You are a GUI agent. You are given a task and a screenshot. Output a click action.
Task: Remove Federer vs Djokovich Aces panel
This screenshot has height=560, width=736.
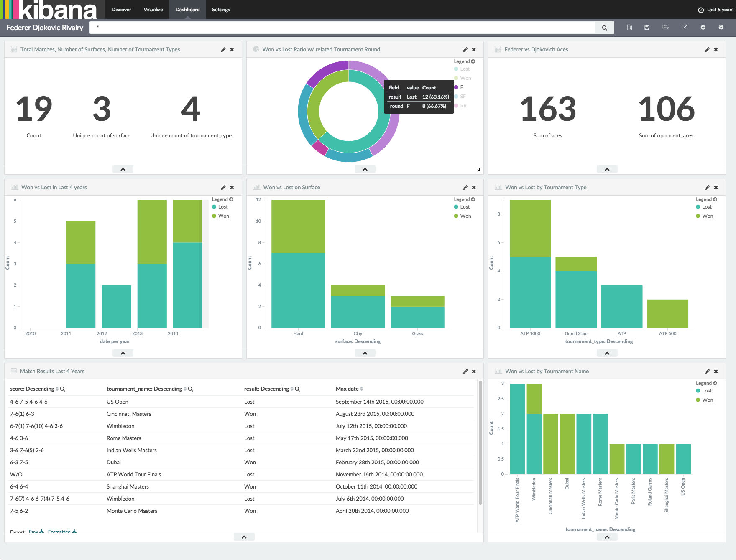(x=716, y=49)
